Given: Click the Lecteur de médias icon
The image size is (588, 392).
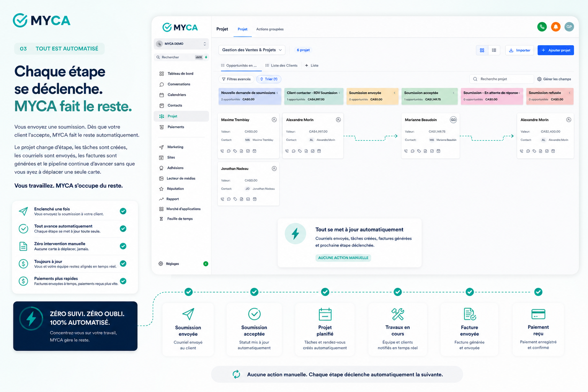Looking at the screenshot, I should (162, 178).
